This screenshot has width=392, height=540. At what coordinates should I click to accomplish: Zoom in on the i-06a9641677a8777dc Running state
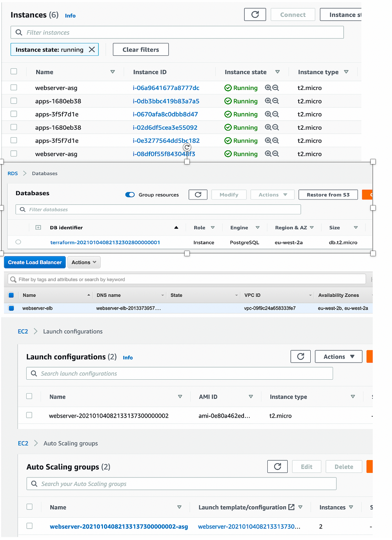pyautogui.click(x=268, y=88)
